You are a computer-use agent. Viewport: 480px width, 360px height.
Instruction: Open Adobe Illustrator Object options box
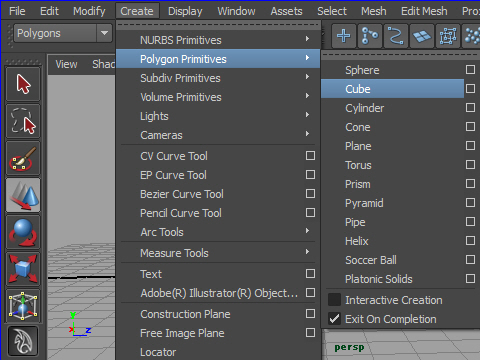310,293
